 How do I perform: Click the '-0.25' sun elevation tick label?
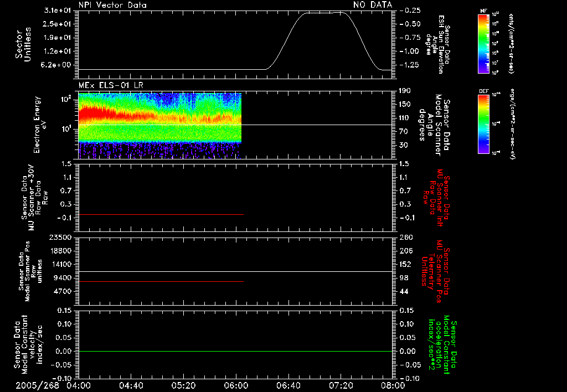[410, 11]
